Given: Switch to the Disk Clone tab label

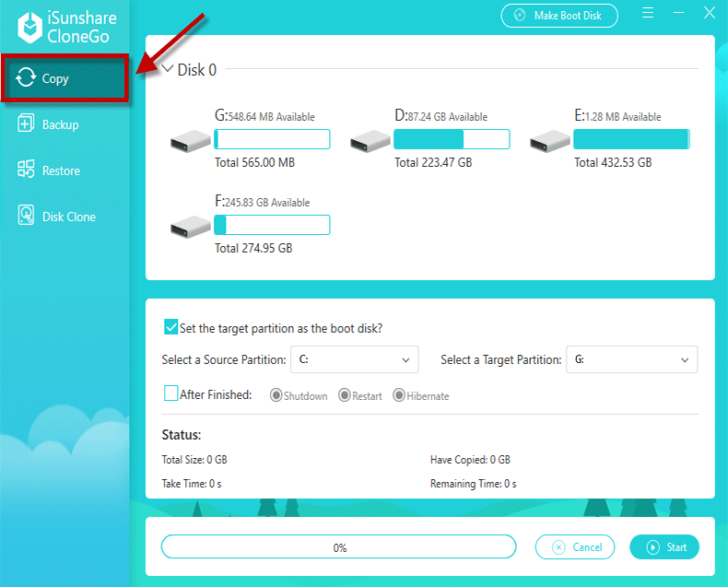Looking at the screenshot, I should pos(69,217).
